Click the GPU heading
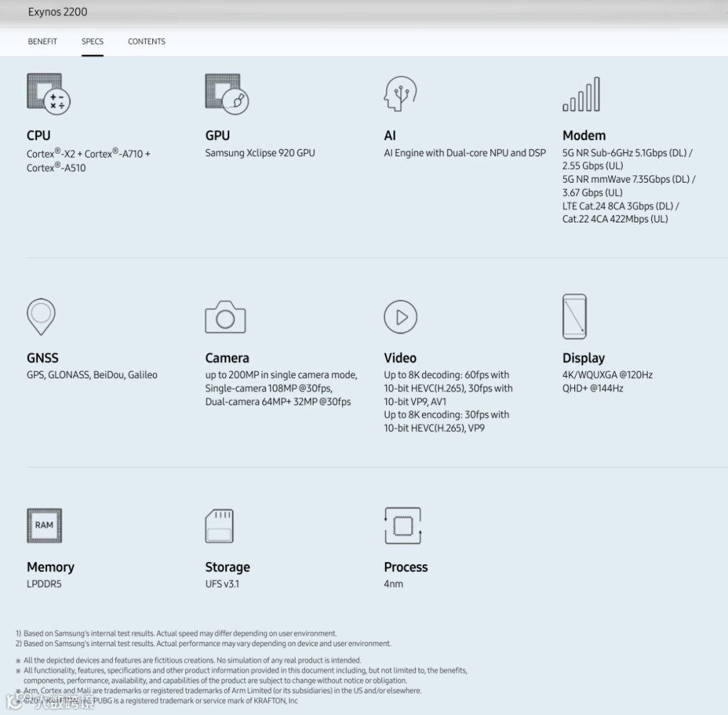 (217, 135)
